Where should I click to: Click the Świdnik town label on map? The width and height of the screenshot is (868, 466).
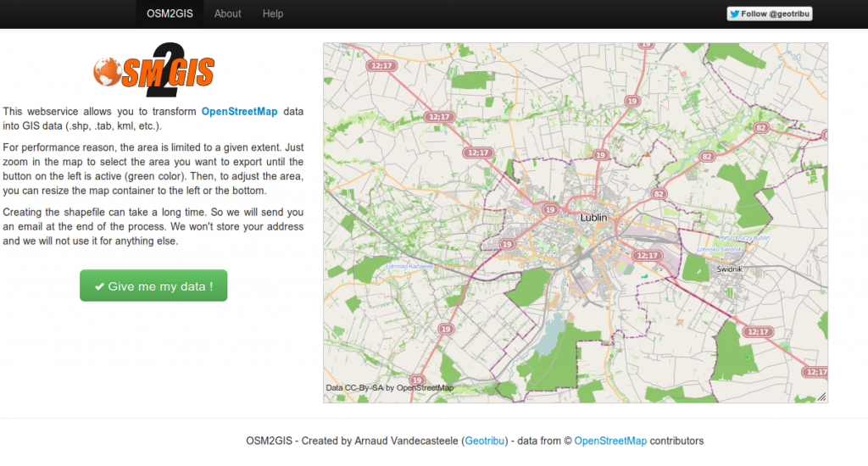tap(729, 269)
